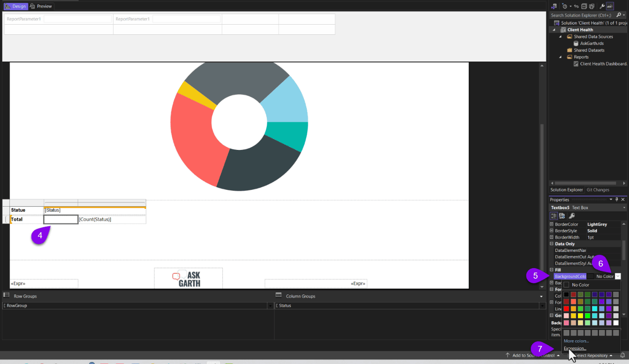Image resolution: width=629 pixels, height=364 pixels.
Task: Click the More colors link
Action: tap(576, 341)
